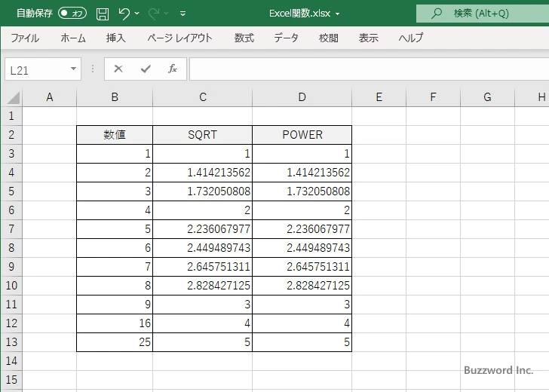Click the Undo arrow icon
Screen dimensions: 549x392
124,14
